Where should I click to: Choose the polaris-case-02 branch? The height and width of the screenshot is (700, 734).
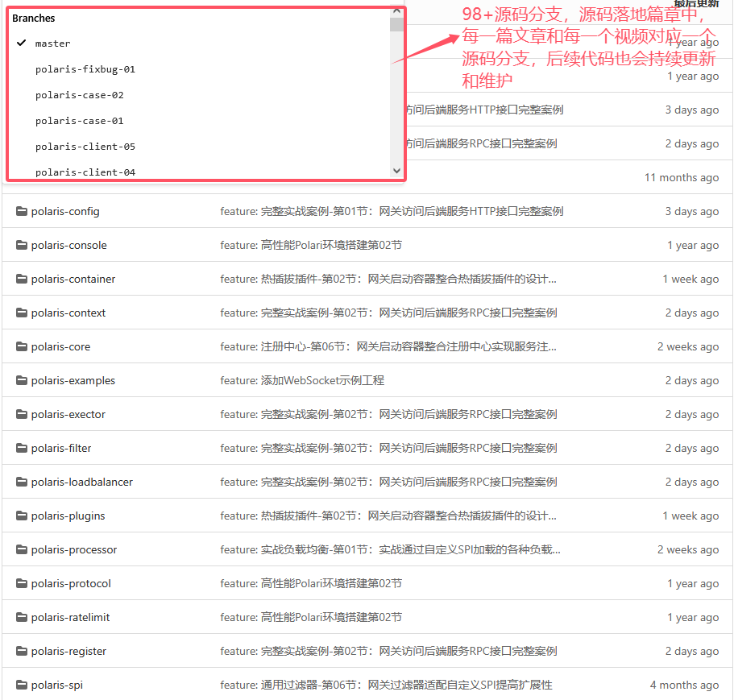point(79,95)
